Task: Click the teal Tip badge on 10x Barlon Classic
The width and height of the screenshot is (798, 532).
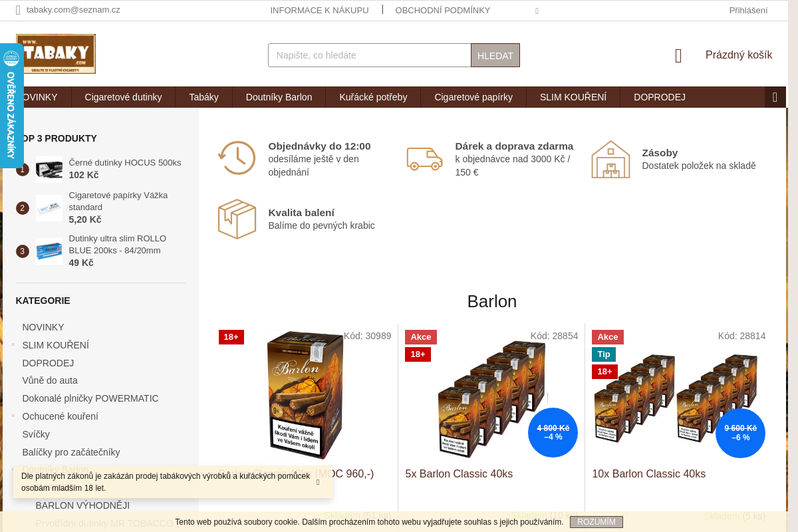Action: click(603, 354)
